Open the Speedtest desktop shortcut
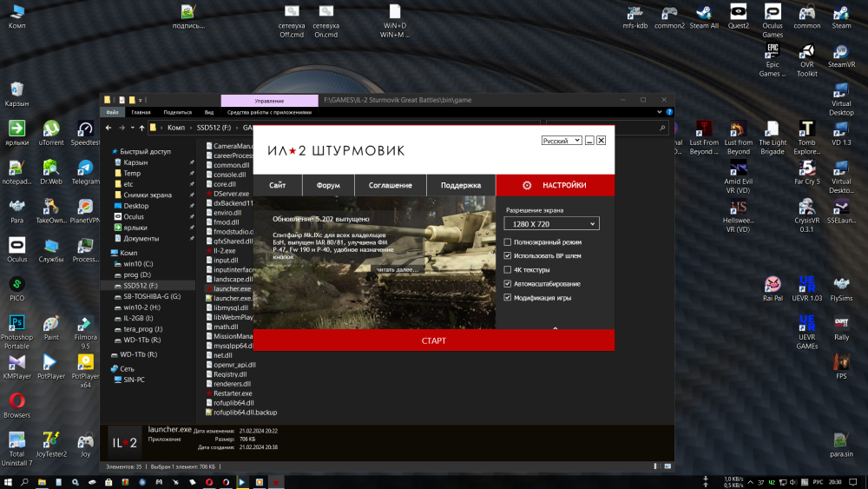The height and width of the screenshot is (489, 868). tap(85, 133)
